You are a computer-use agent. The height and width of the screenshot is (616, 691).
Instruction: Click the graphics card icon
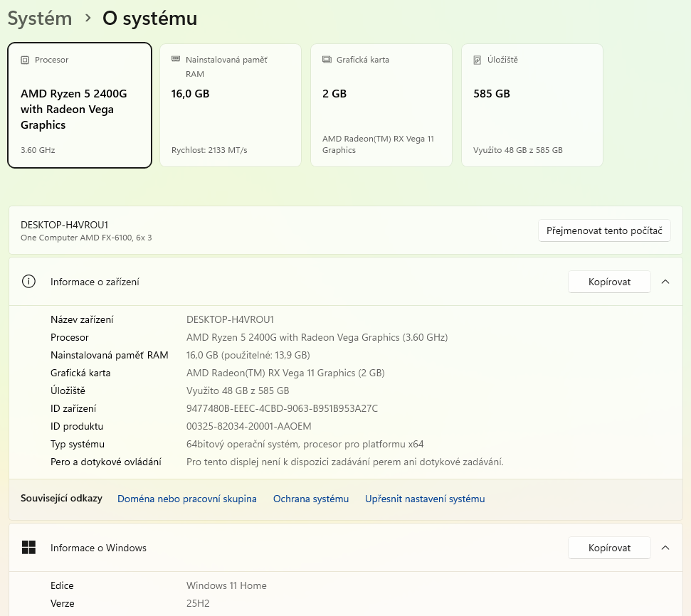(327, 60)
